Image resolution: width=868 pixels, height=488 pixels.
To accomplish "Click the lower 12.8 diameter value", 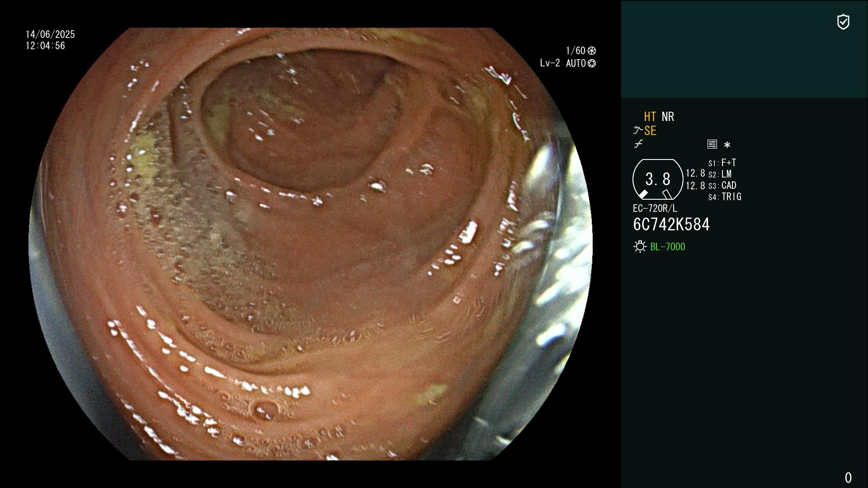I will pos(695,186).
